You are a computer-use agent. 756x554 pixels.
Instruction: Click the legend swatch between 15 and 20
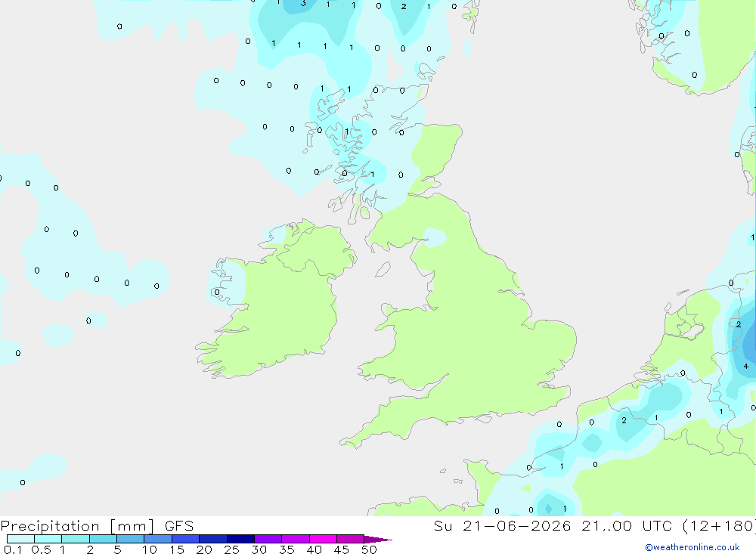coord(186,539)
